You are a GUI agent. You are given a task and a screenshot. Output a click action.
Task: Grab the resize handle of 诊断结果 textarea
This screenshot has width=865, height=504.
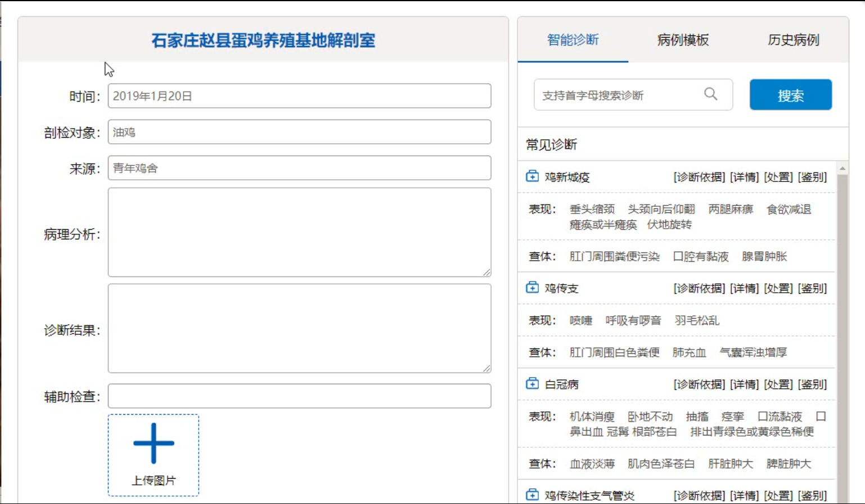[x=486, y=368]
